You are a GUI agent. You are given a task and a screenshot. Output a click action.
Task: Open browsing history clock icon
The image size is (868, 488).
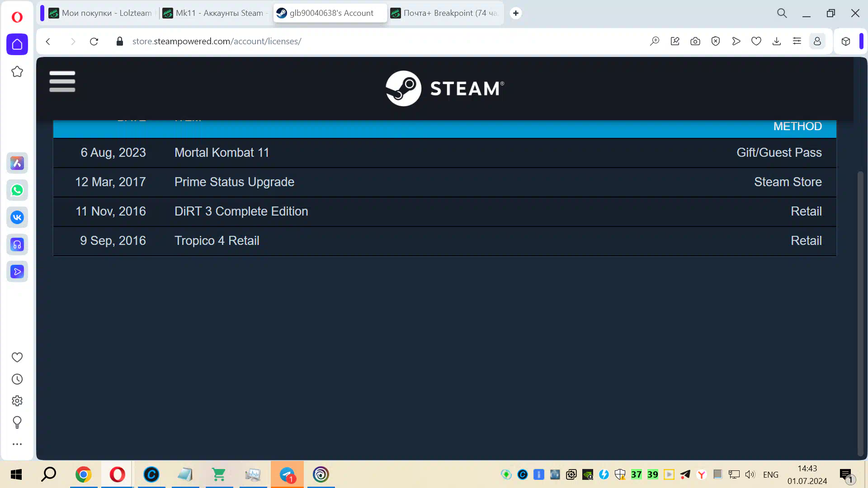tap(17, 379)
